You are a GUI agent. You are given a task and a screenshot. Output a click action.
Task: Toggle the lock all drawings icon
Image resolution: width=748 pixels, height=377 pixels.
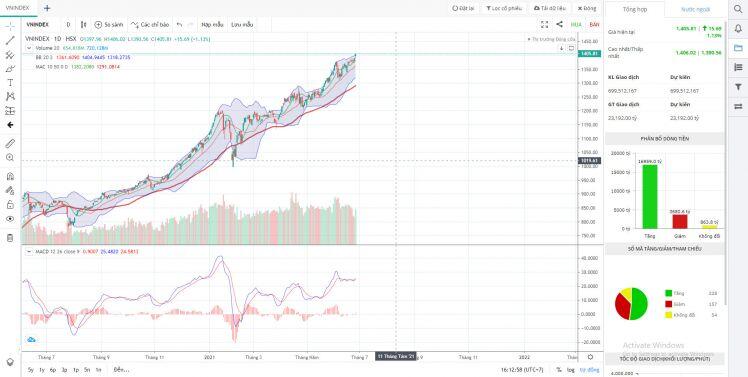click(x=10, y=205)
